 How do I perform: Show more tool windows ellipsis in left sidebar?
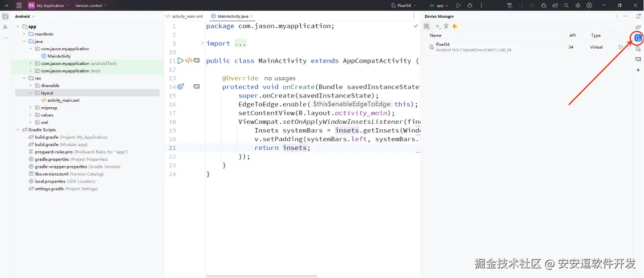point(5,38)
